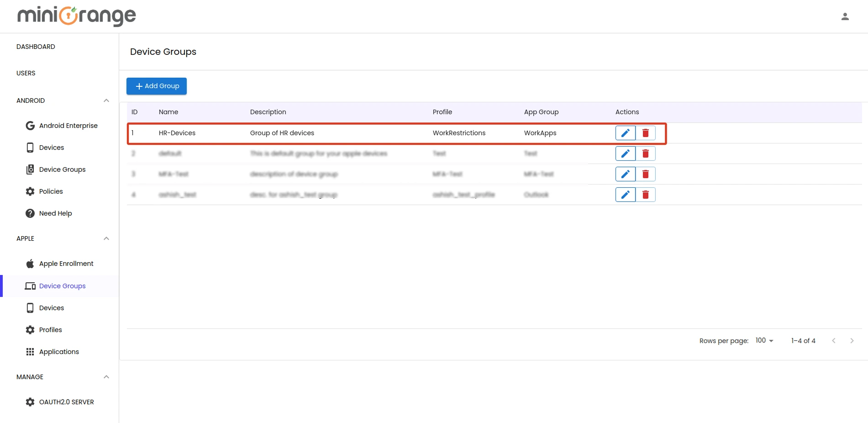
Task: Click the OAUTH2.0 SERVER gear icon
Action: [30, 402]
